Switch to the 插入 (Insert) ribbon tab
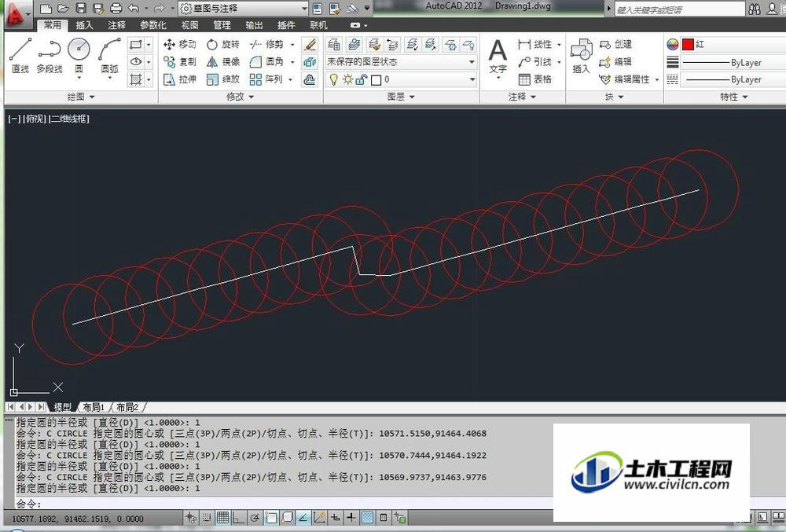The height and width of the screenshot is (532, 786). [x=84, y=25]
